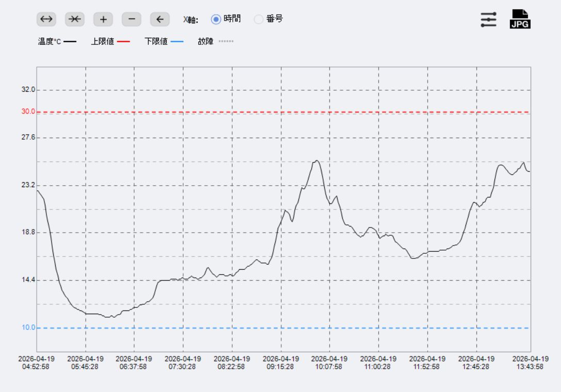The image size is (561, 392).
Task: Select the 時間 radio button
Action: pos(216,19)
